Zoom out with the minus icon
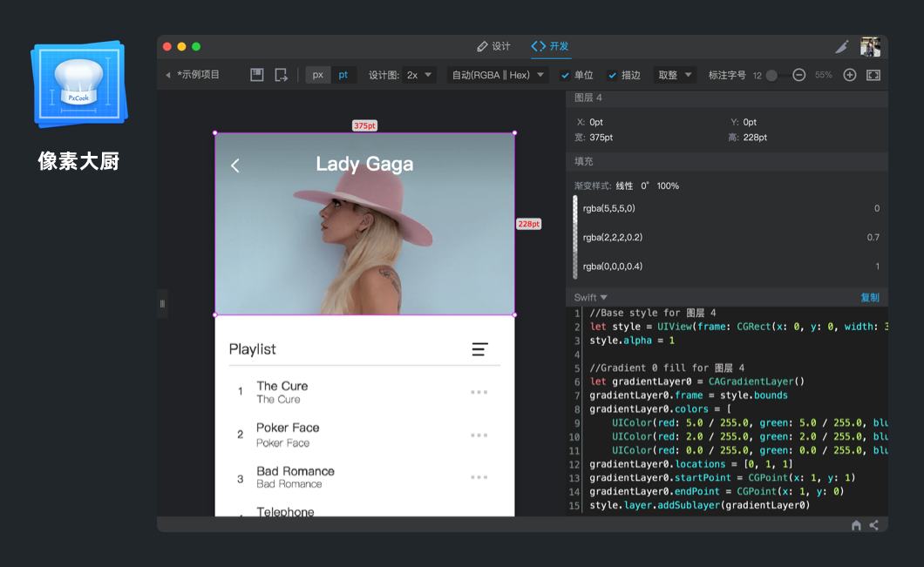The width and height of the screenshot is (924, 567). [799, 75]
